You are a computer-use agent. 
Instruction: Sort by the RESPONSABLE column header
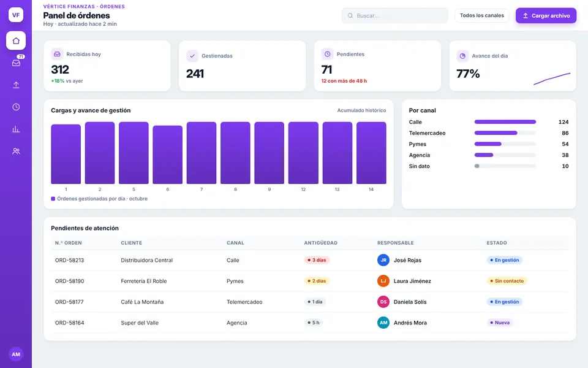click(x=395, y=243)
